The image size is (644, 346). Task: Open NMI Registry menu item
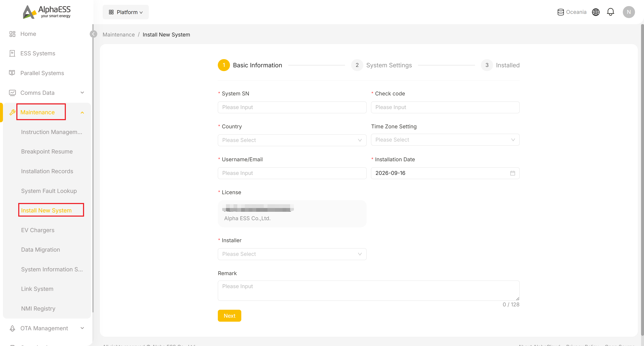[38, 308]
